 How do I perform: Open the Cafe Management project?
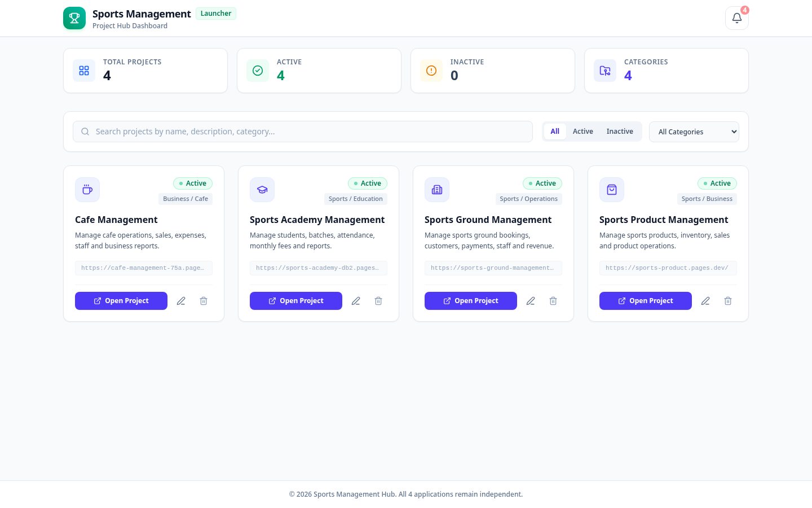(x=121, y=301)
